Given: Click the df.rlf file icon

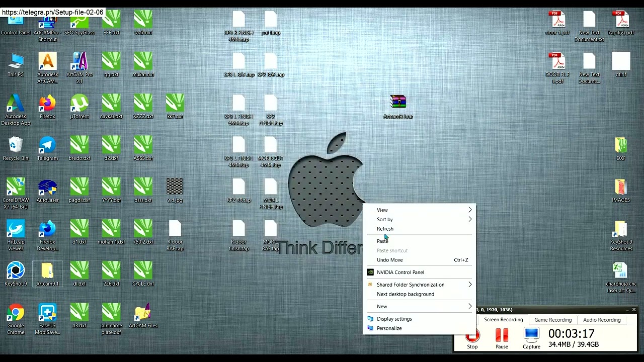Looking at the screenshot, I should point(621,65).
